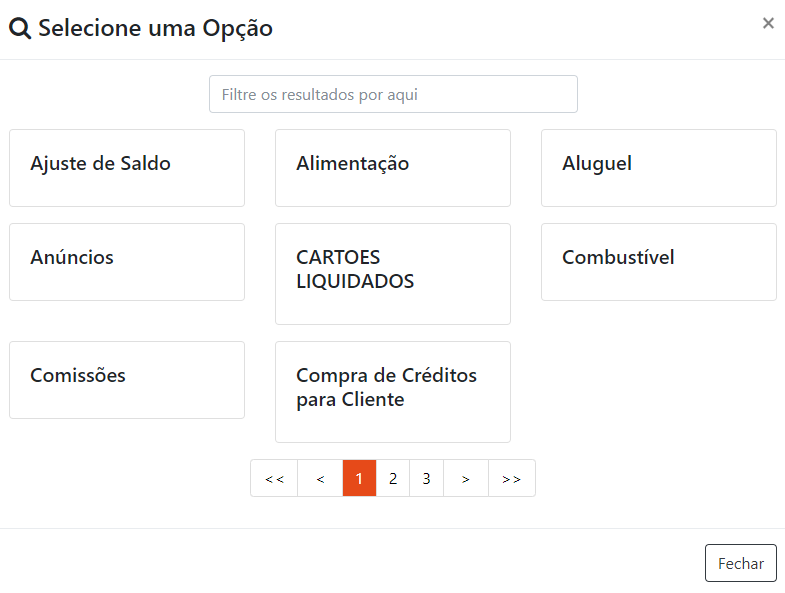
Task: Click the filter results input field
Action: coord(393,95)
